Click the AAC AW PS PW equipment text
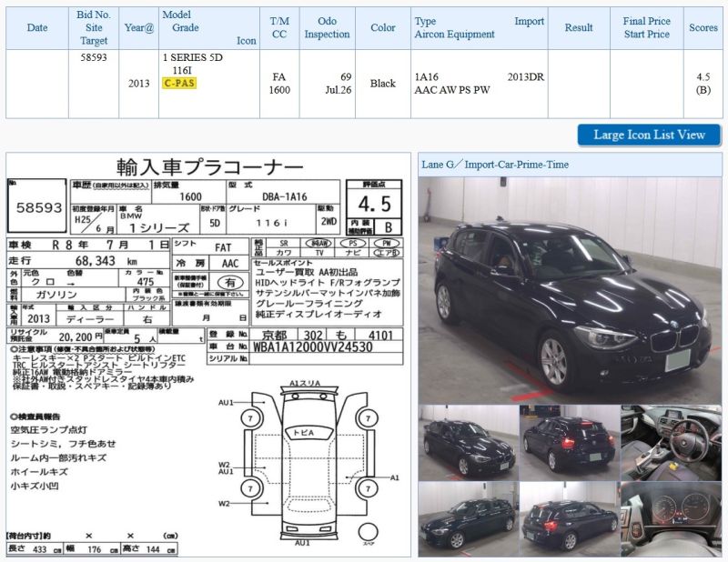Image resolution: width=728 pixels, height=562 pixels. pos(452,90)
